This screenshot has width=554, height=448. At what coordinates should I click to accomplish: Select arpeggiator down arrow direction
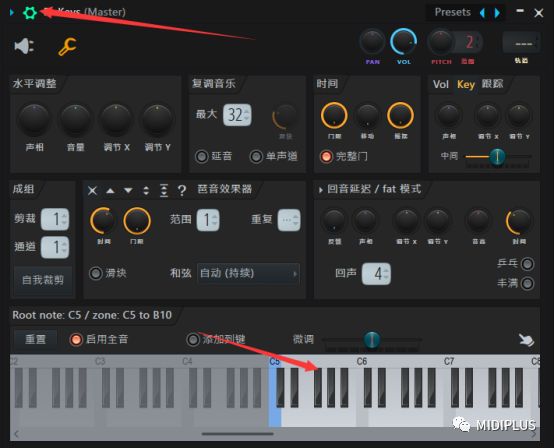point(128,191)
